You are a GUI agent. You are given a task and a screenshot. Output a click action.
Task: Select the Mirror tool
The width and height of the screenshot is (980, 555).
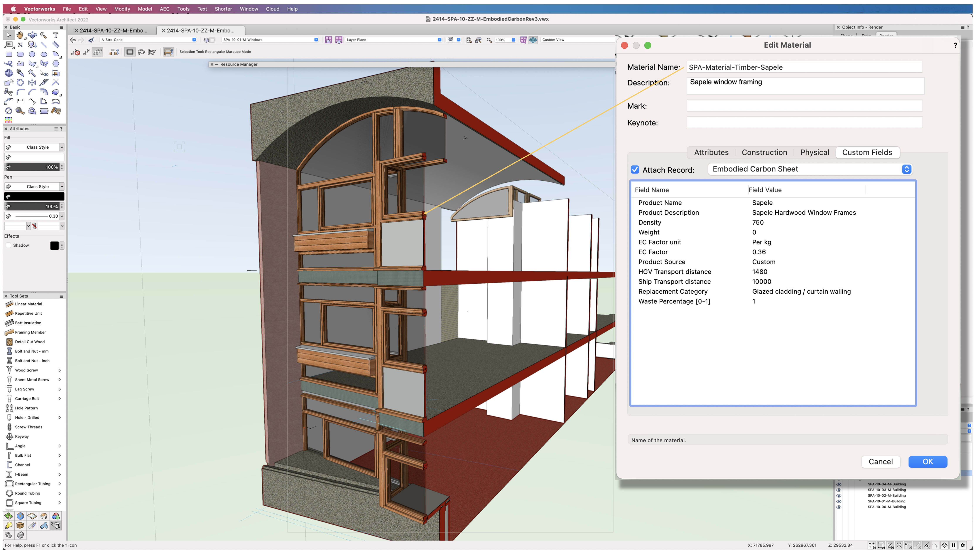pyautogui.click(x=32, y=82)
